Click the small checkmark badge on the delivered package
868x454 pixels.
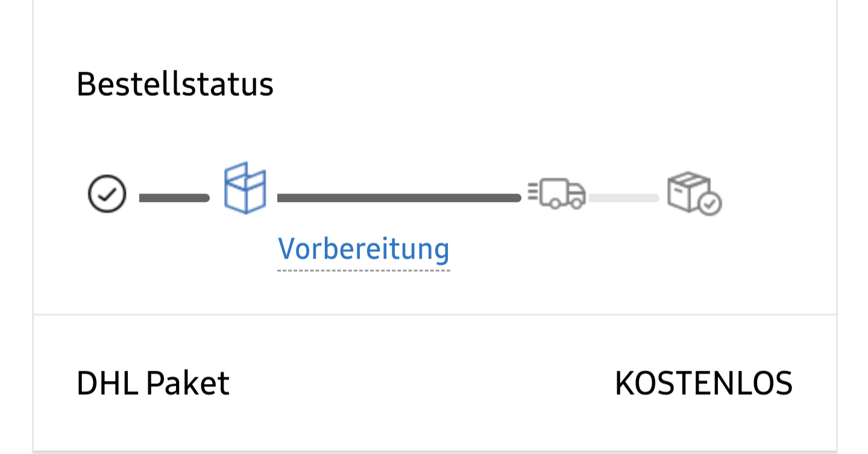coord(710,204)
